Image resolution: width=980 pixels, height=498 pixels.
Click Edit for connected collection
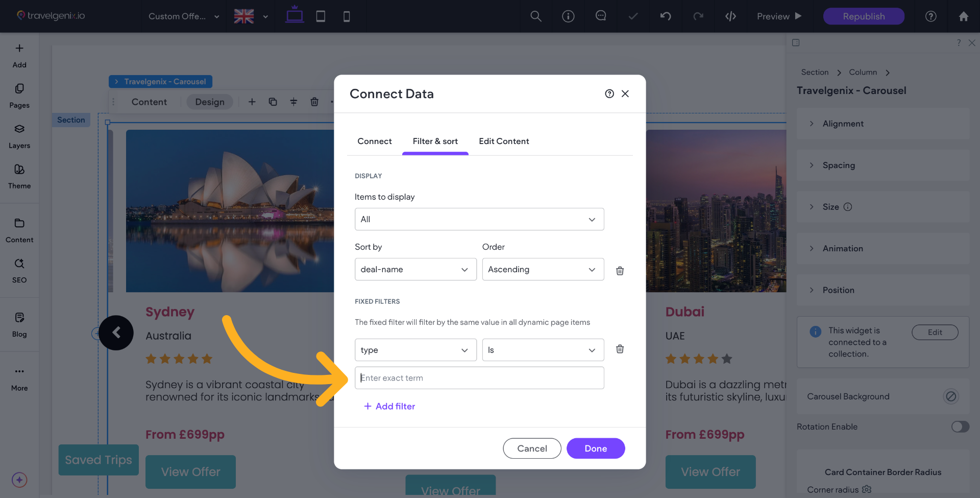[x=935, y=332]
